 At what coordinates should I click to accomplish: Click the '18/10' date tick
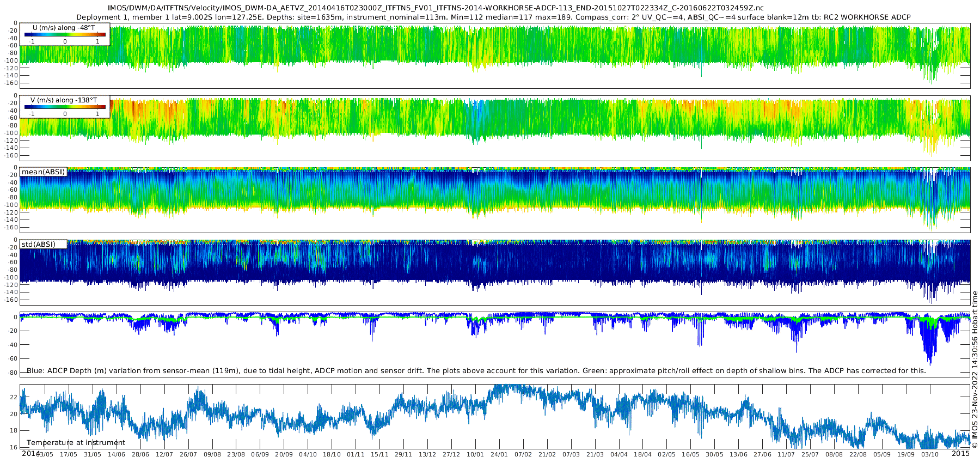pos(332,455)
